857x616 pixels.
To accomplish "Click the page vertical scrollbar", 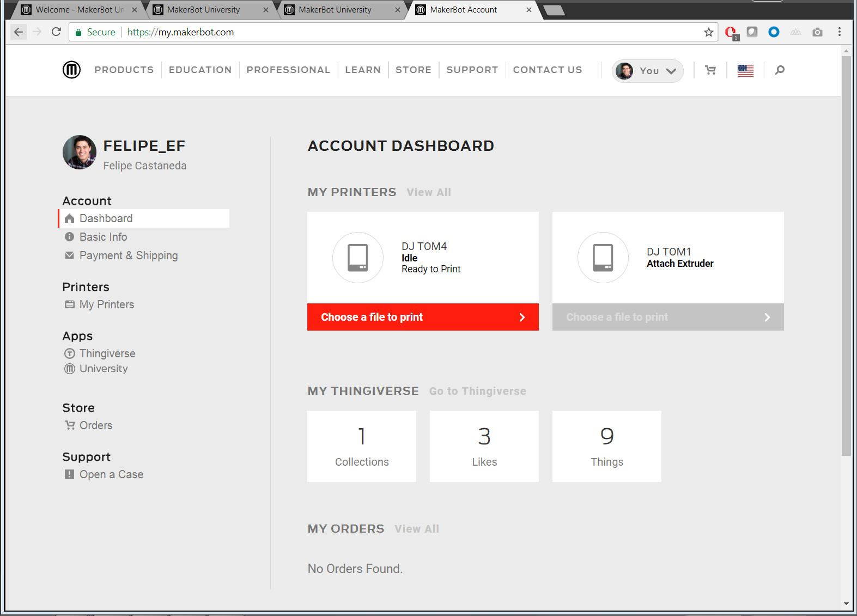I will click(x=846, y=256).
